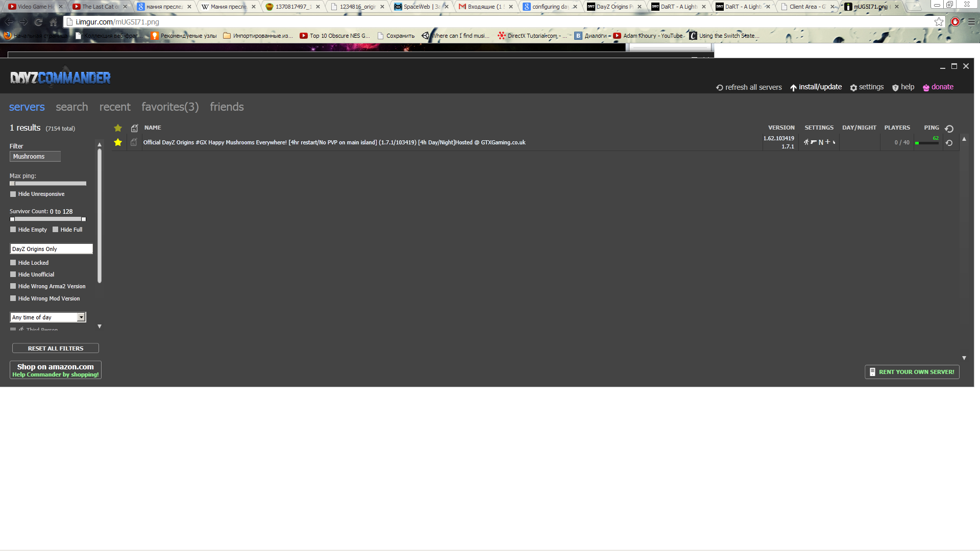Click the N nameplates icon in settings
Screen dimensions: 980x551
(x=821, y=142)
